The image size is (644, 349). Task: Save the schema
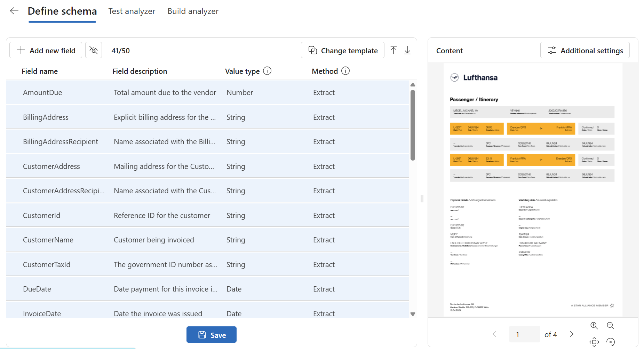click(212, 334)
